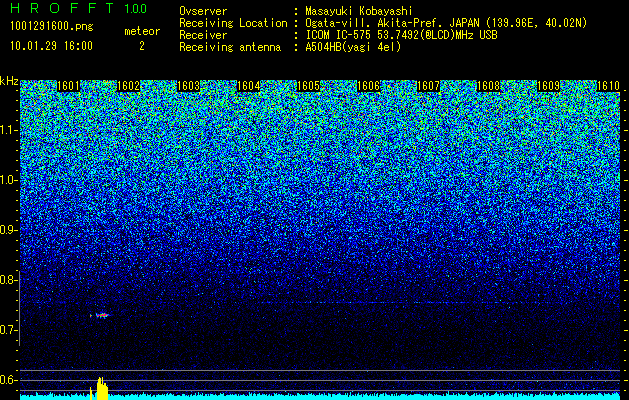Image resolution: width=629 pixels, height=400 pixels.
Task: Click the 1603 time marker
Action: tap(189, 86)
